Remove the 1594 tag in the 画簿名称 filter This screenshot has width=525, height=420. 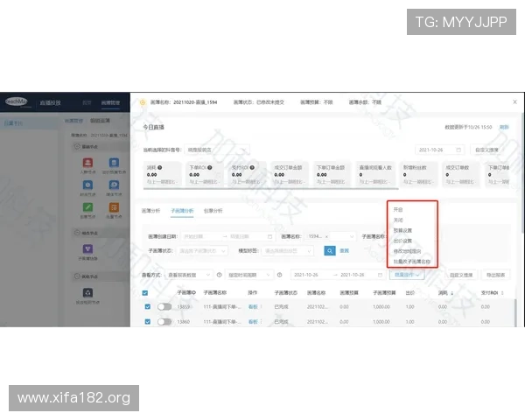326,236
